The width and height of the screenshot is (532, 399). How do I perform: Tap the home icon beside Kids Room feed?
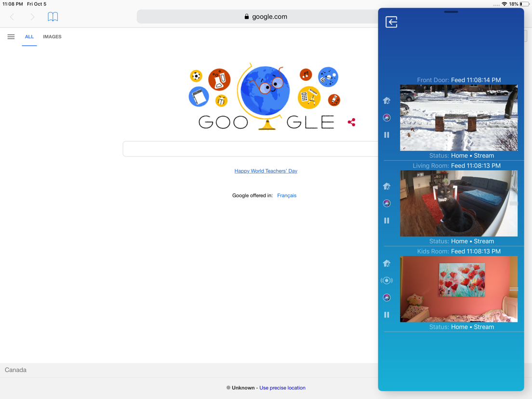(x=386, y=263)
